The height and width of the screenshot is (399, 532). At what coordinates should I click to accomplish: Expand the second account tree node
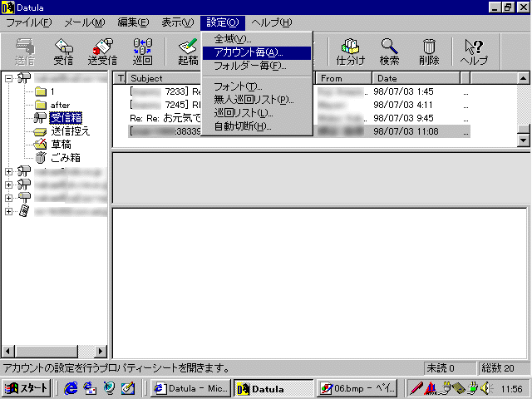[8, 171]
